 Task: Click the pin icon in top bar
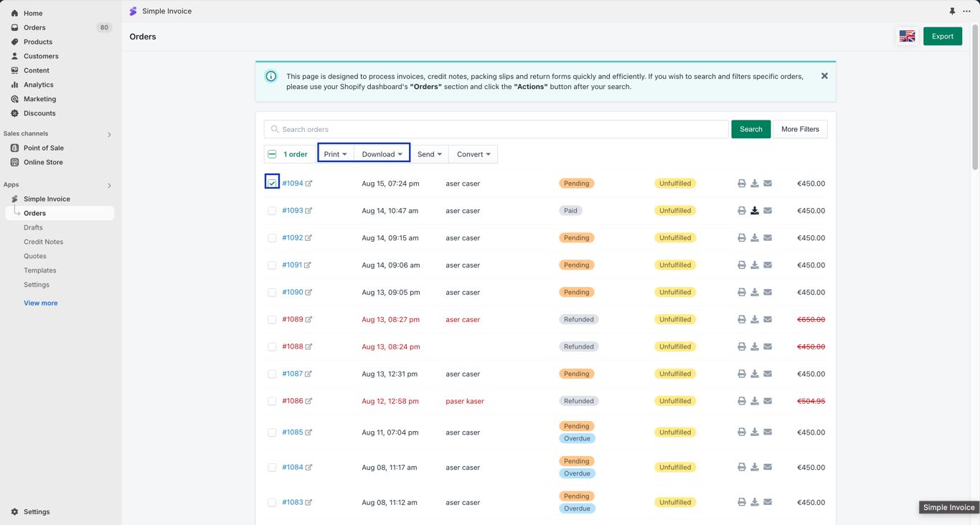[952, 11]
